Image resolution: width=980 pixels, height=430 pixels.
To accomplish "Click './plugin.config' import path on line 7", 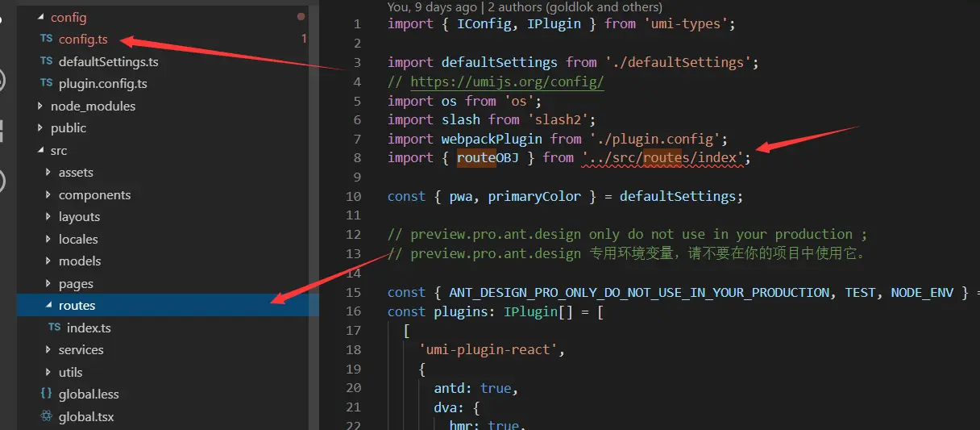I will 658,139.
